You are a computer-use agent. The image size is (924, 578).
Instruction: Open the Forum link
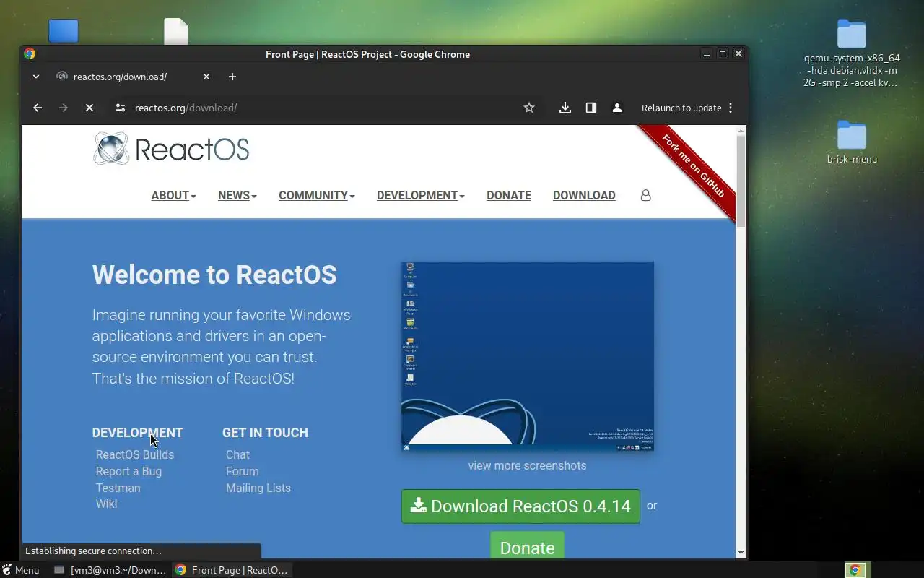pyautogui.click(x=242, y=471)
